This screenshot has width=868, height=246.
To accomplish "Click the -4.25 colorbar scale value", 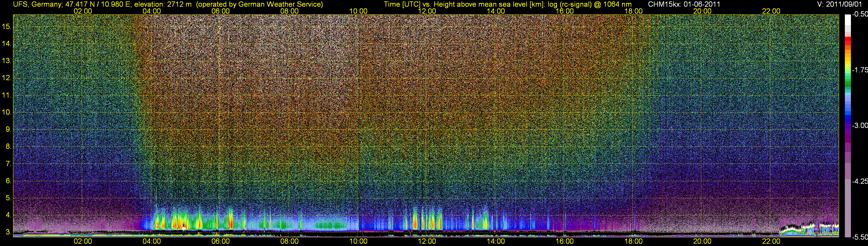I will pos(860,181).
